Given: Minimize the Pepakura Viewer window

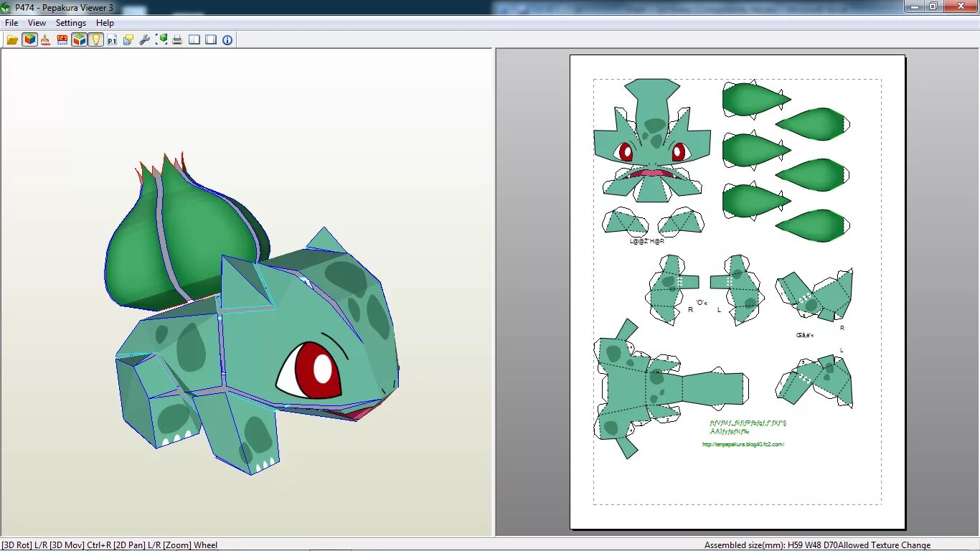Looking at the screenshot, I should point(913,6).
